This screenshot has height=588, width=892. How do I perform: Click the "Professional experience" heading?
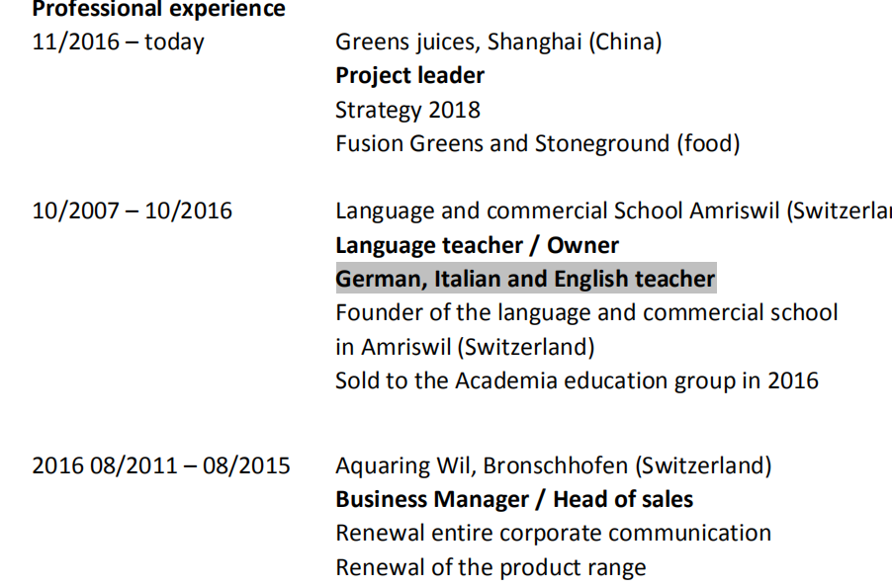[158, 10]
